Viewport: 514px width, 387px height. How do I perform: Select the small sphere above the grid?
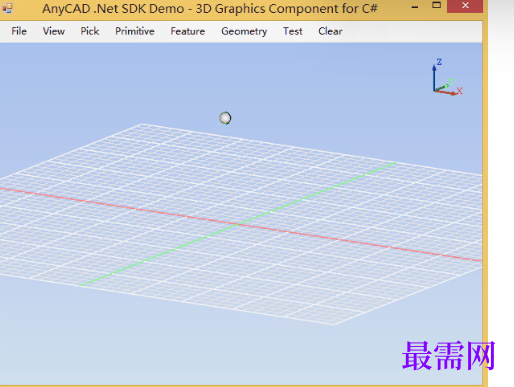225,118
